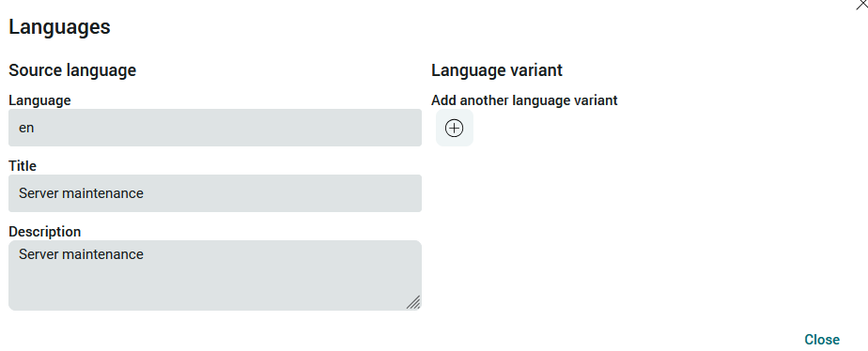Click the 'en' value in the Language field
868x351 pixels.
26,128
